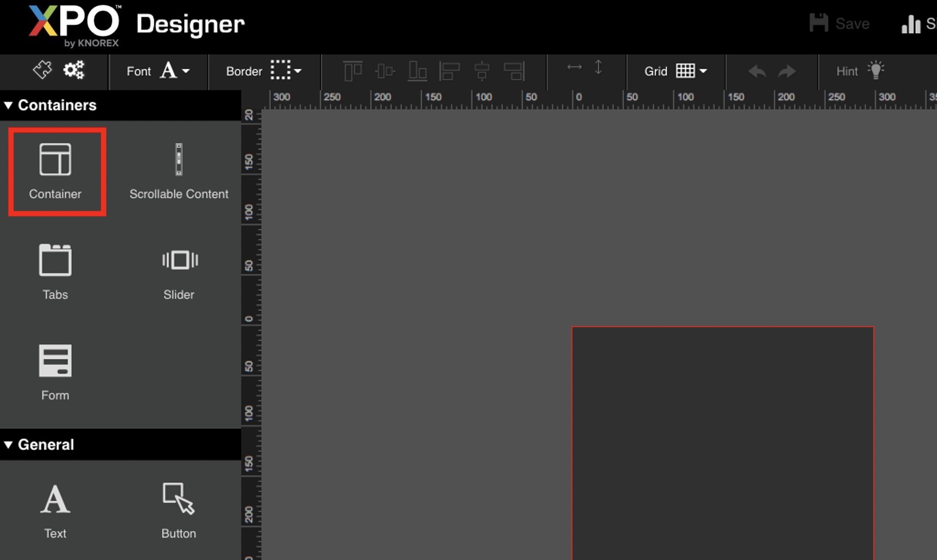Open the puzzle-piece plugins icon
This screenshot has height=560, width=937.
[x=42, y=70]
